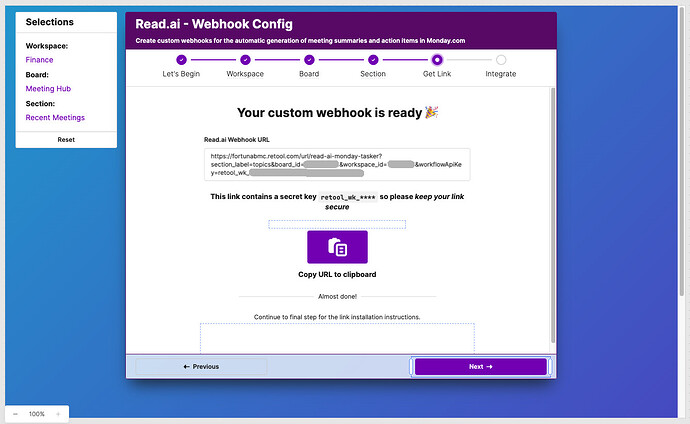
Task: Click the 100% zoom level value
Action: point(37,414)
